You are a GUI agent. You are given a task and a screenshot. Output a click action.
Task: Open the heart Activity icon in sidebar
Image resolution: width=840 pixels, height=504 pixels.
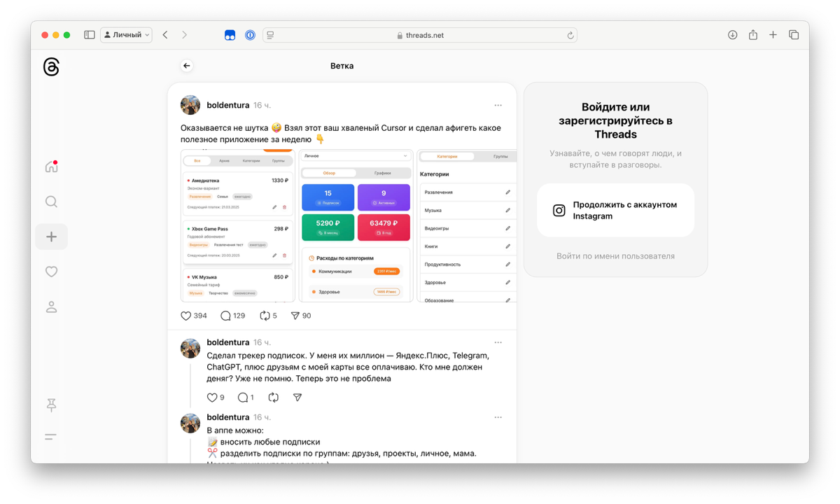pos(51,272)
